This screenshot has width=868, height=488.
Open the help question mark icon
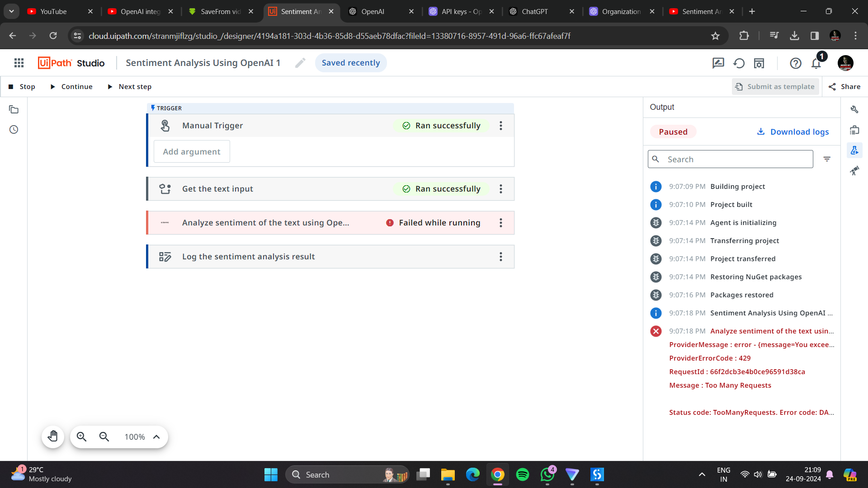coord(796,63)
